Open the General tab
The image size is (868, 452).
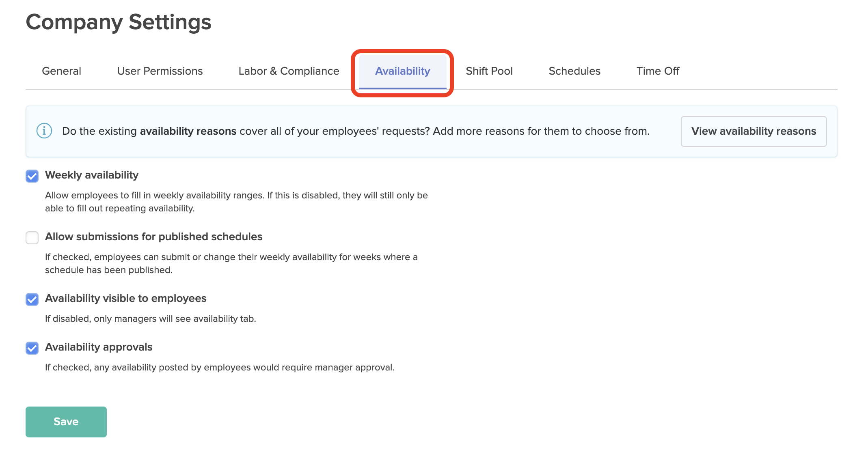[62, 71]
